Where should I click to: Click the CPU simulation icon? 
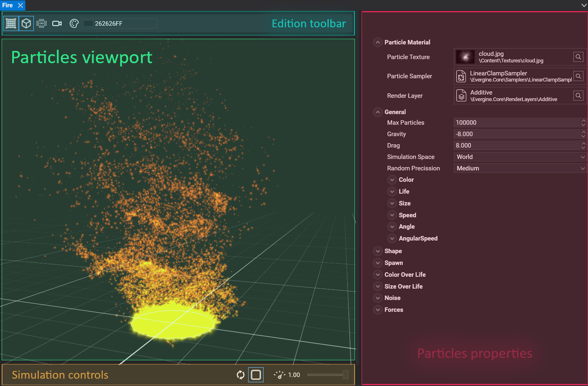(42, 24)
